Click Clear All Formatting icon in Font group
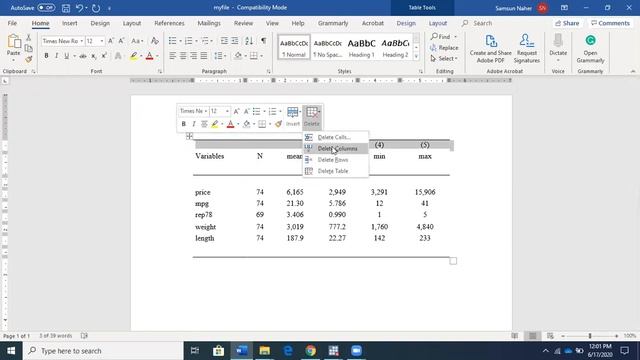 [x=154, y=41]
